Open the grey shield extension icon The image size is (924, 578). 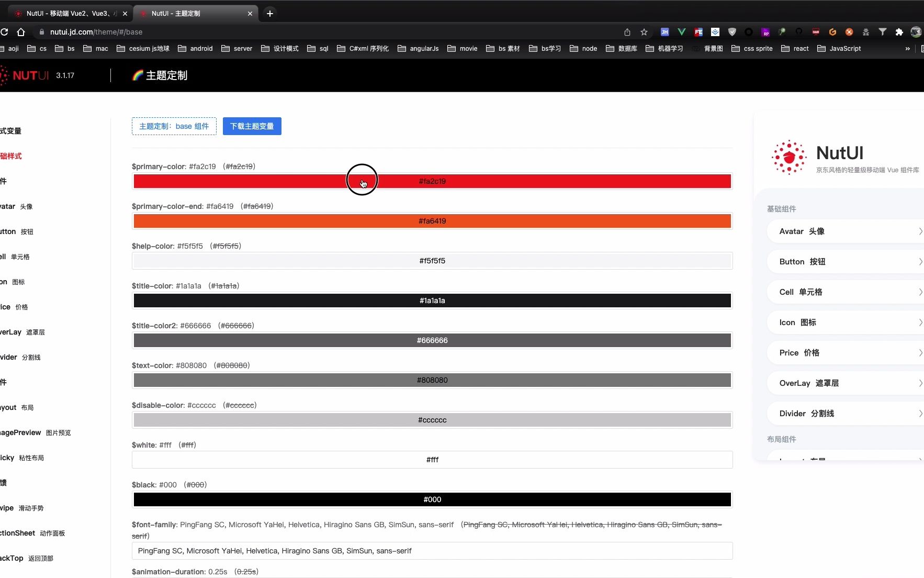(x=732, y=32)
